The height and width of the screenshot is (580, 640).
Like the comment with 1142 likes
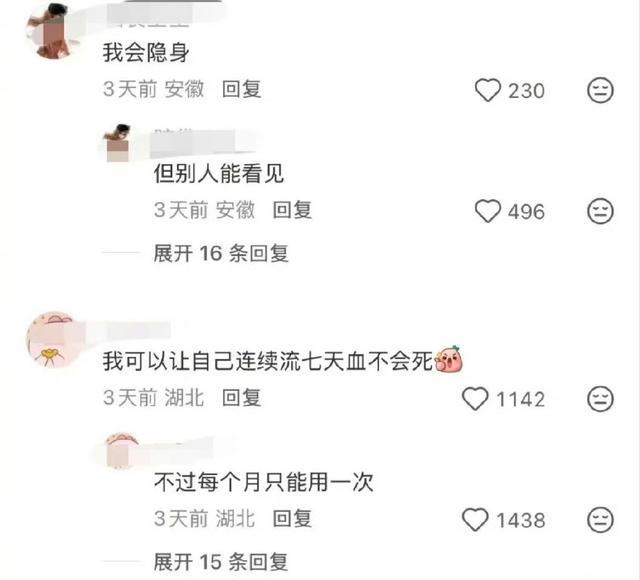coord(475,398)
